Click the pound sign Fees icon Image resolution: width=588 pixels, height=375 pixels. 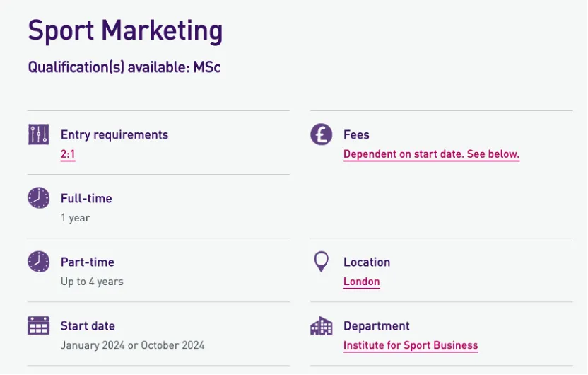pos(321,134)
